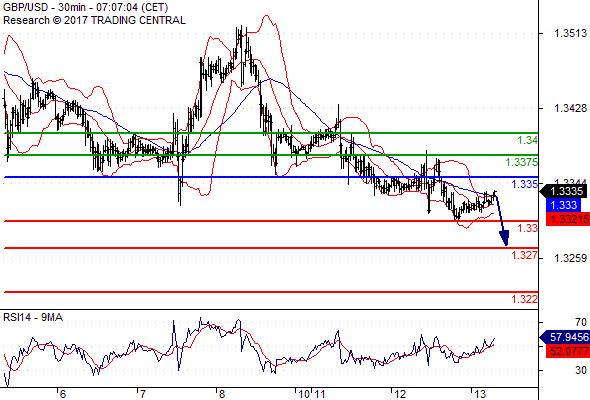This screenshot has width=590, height=400.
Task: Click the RSI 70 level axis label
Action: pyautogui.click(x=581, y=322)
